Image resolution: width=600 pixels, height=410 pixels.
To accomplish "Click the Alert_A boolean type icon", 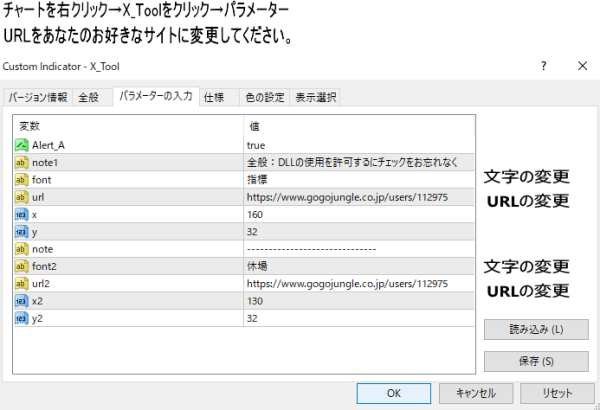I will (x=22, y=145).
